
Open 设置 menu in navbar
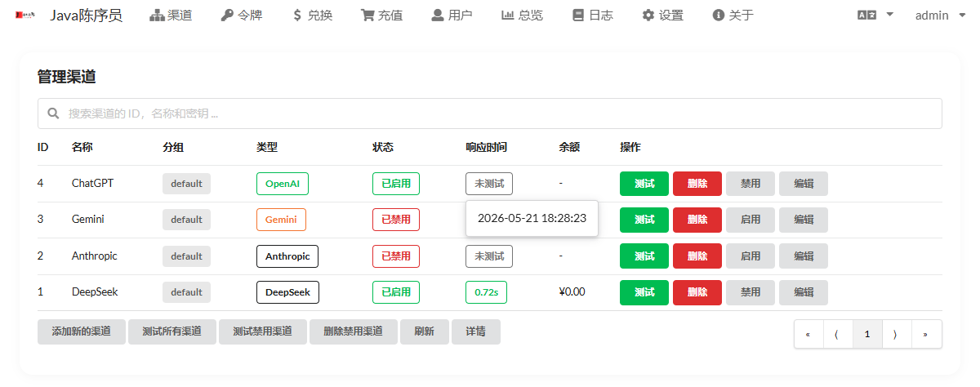click(x=663, y=15)
